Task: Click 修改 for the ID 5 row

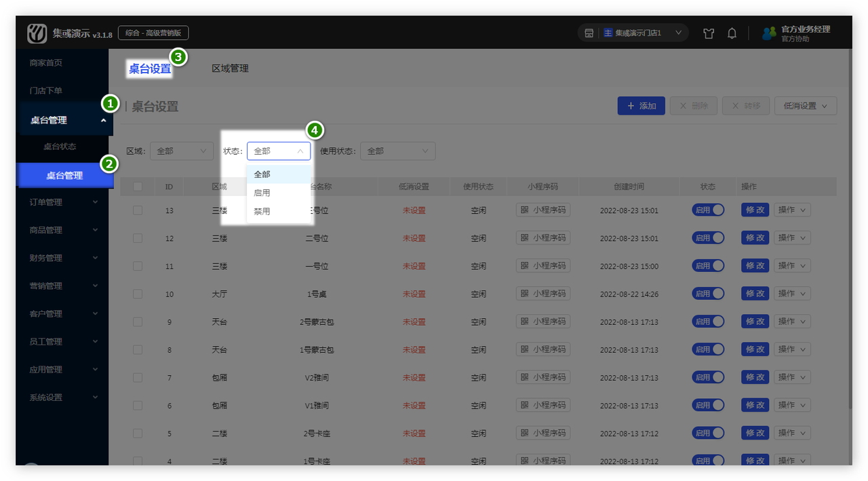Action: coord(755,433)
